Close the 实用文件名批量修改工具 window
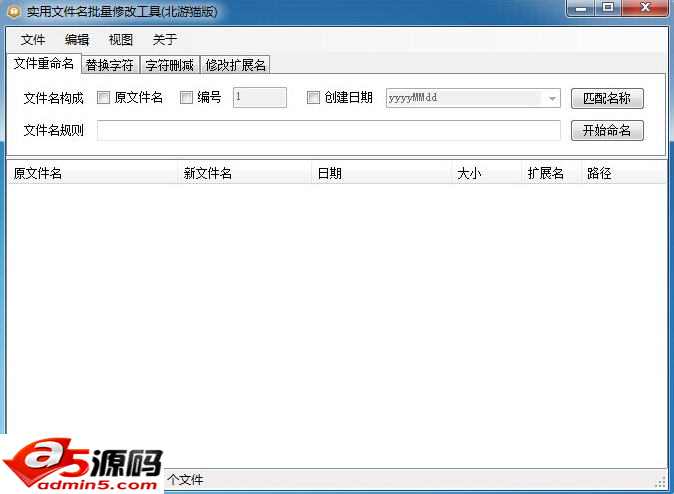This screenshot has height=494, width=674. click(x=645, y=8)
